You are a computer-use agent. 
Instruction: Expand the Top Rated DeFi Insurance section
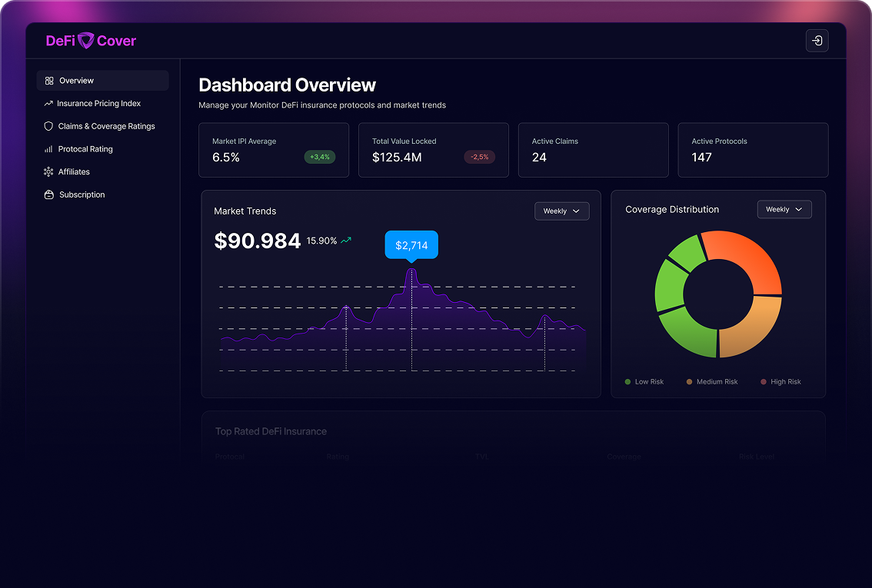271,431
